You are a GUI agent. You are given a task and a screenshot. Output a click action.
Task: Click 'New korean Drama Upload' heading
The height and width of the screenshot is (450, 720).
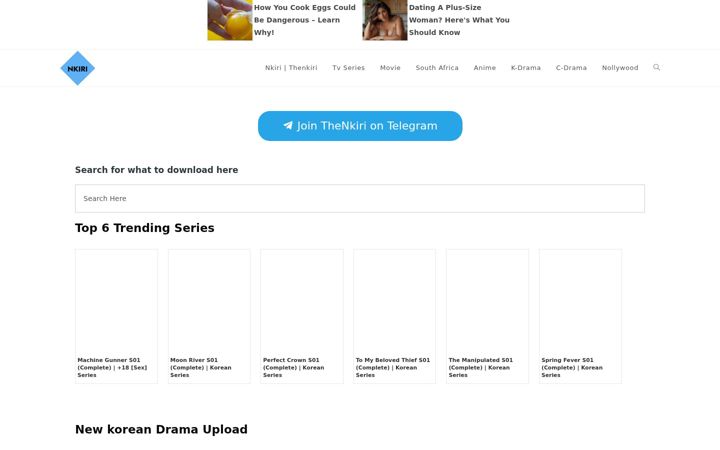tap(161, 429)
